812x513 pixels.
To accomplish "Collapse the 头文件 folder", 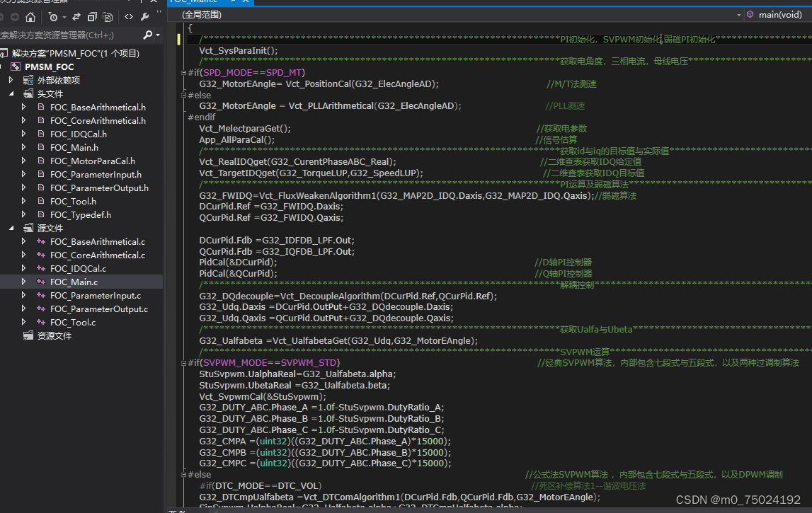I will [x=11, y=93].
